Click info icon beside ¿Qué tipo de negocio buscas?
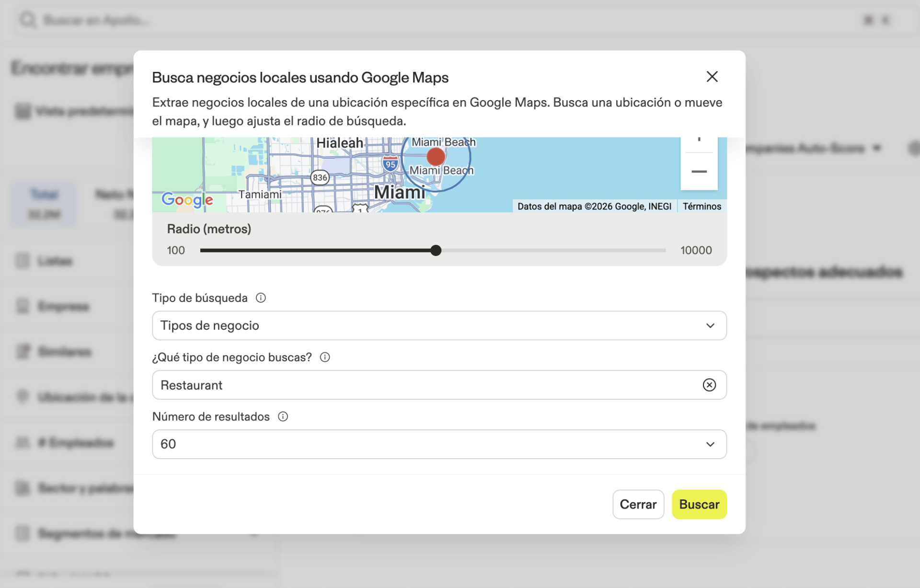The image size is (920, 588). tap(325, 357)
